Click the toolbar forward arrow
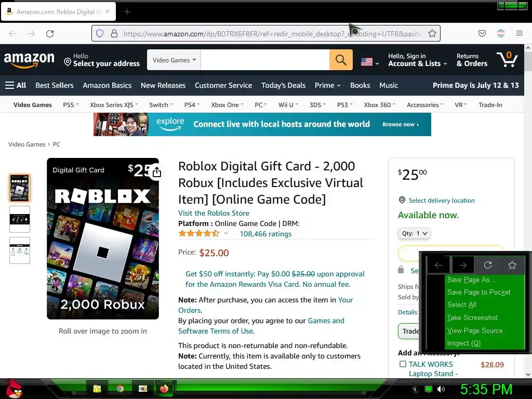This screenshot has height=399, width=532. point(31,34)
